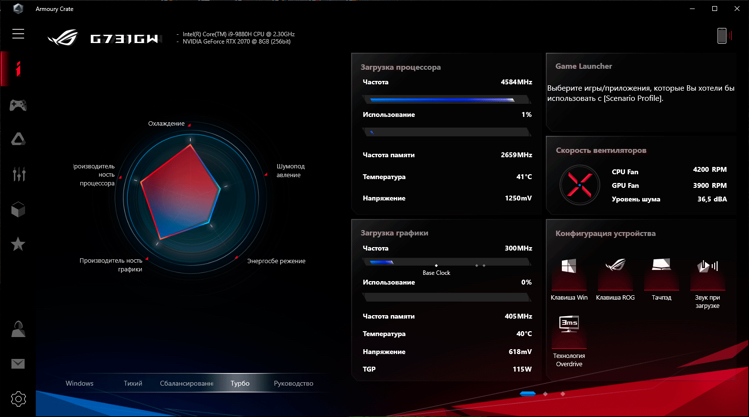Open the triangle Aura icon in the sidebar

[18, 140]
